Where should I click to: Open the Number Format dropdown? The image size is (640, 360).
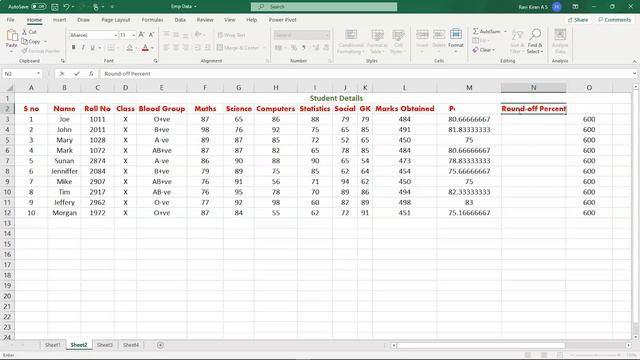(327, 36)
